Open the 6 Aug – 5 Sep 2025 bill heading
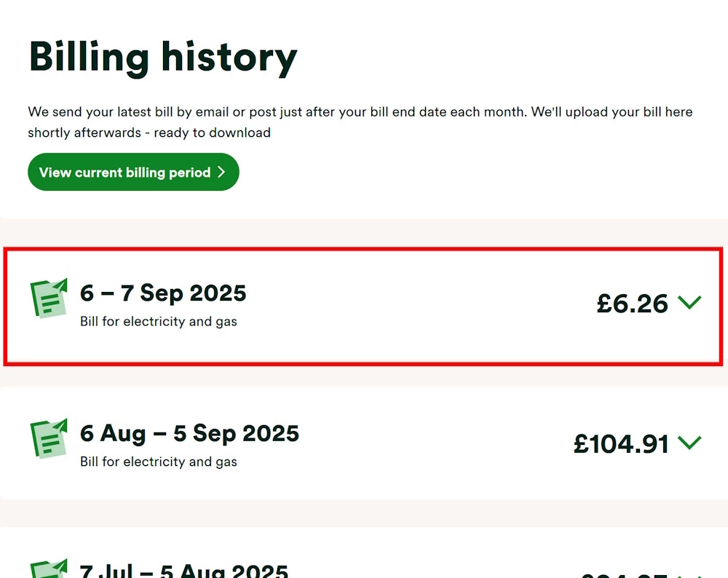Image resolution: width=728 pixels, height=578 pixels. (189, 434)
